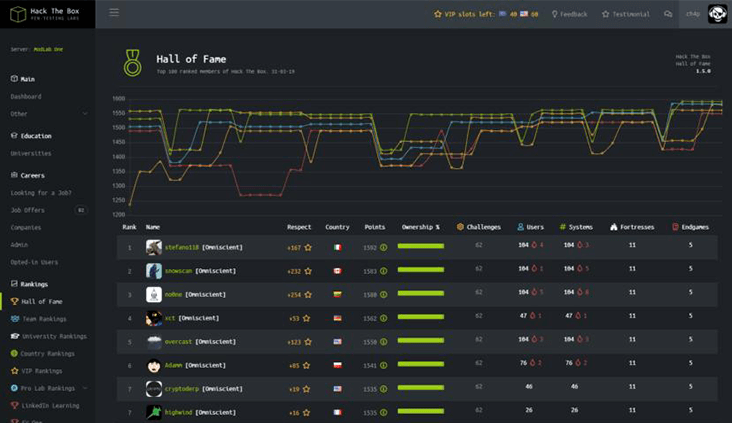
Task: Click the Main section cube icon
Action: coord(14,79)
